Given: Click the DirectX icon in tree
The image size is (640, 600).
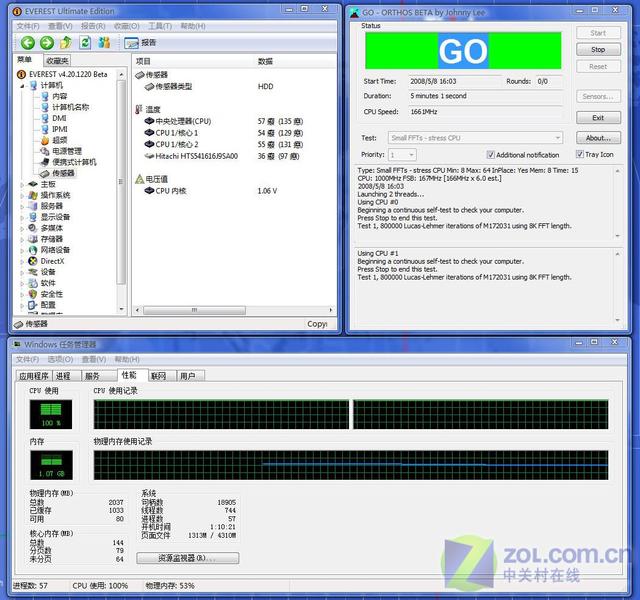Looking at the screenshot, I should point(33,261).
